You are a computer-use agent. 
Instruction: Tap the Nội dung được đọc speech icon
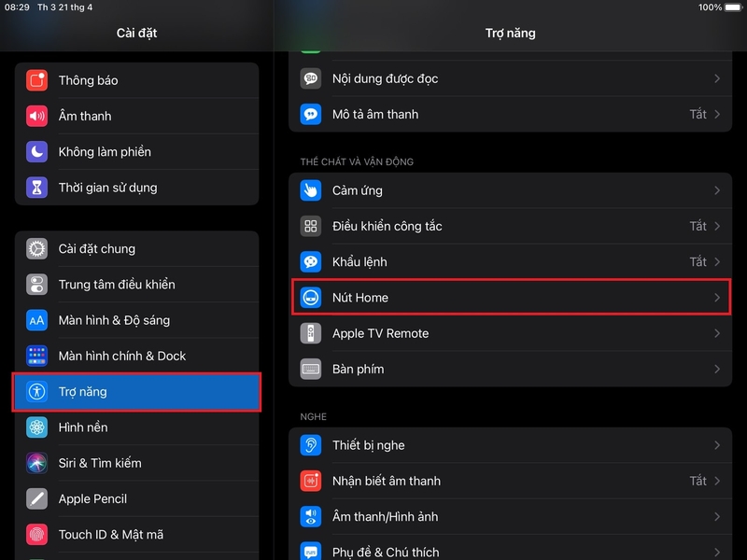coord(311,78)
